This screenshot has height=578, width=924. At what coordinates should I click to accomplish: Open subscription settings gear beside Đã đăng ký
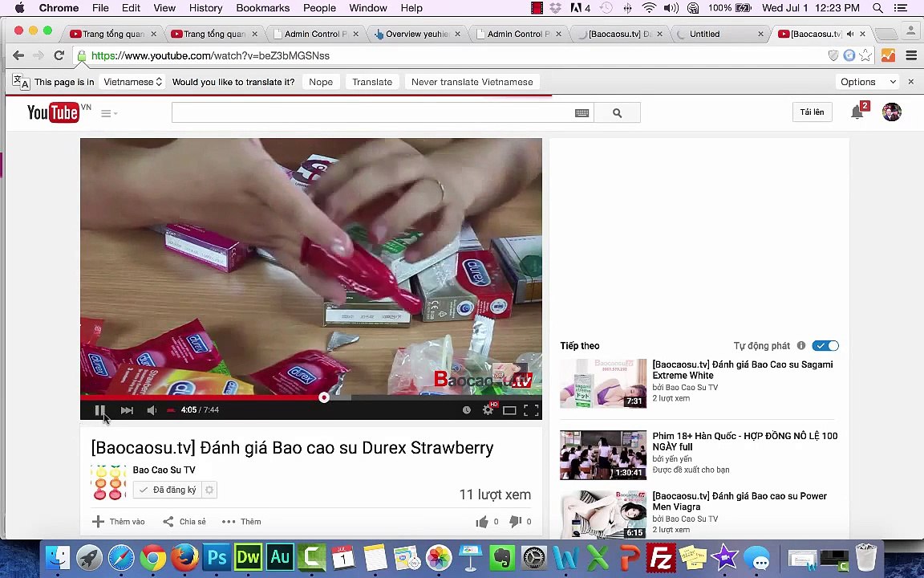[x=210, y=490]
